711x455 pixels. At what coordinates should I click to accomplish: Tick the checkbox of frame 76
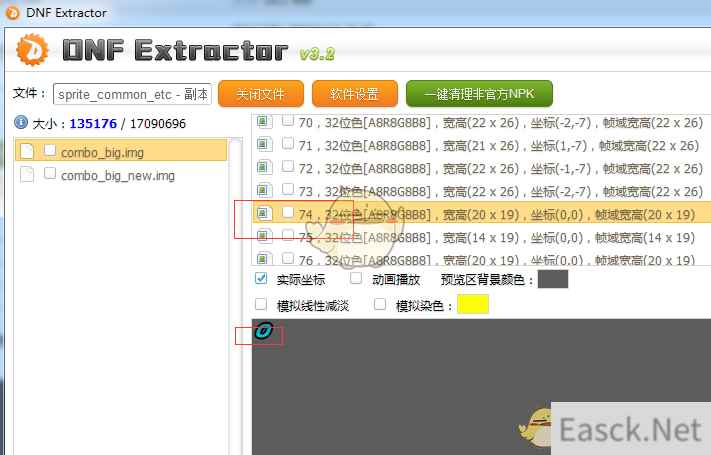tap(287, 258)
